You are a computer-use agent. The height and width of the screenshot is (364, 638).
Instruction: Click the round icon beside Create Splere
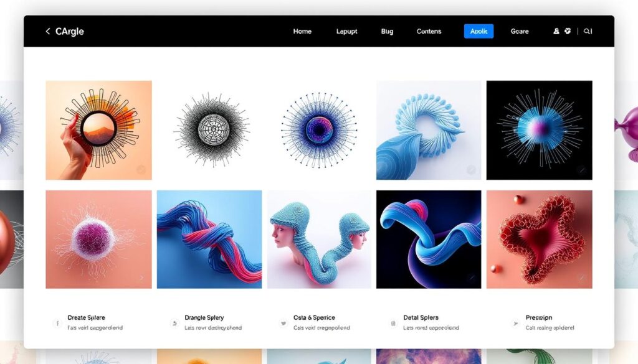[57, 323]
